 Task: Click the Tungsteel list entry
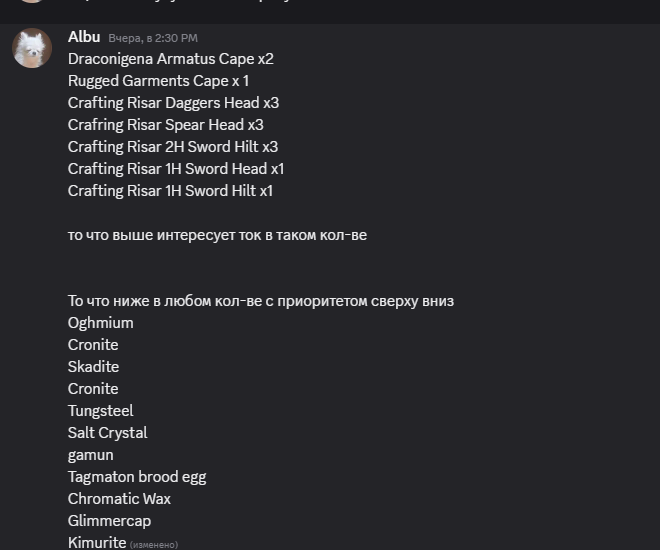[100, 411]
